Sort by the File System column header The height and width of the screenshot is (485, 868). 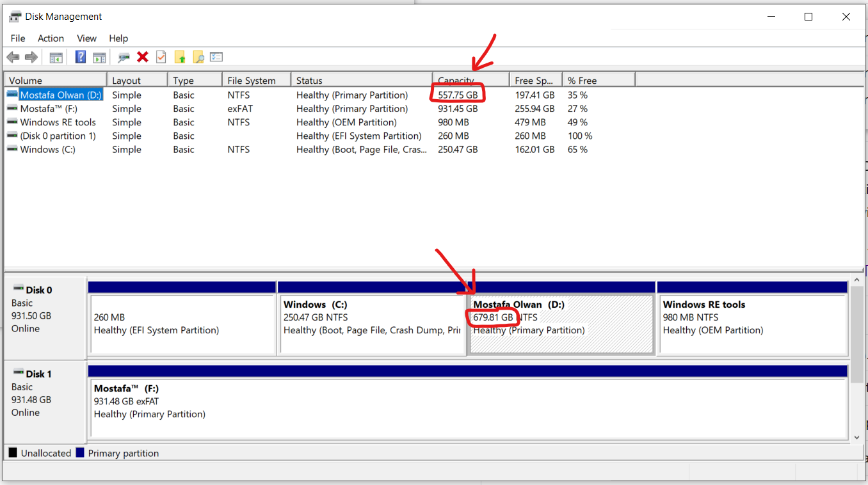click(x=257, y=80)
